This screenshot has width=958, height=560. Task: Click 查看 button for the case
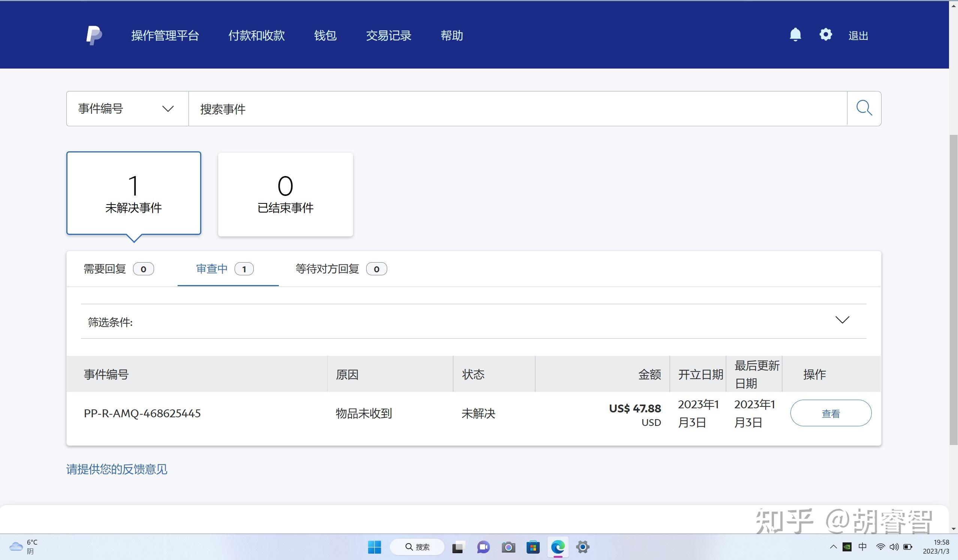[x=831, y=414]
